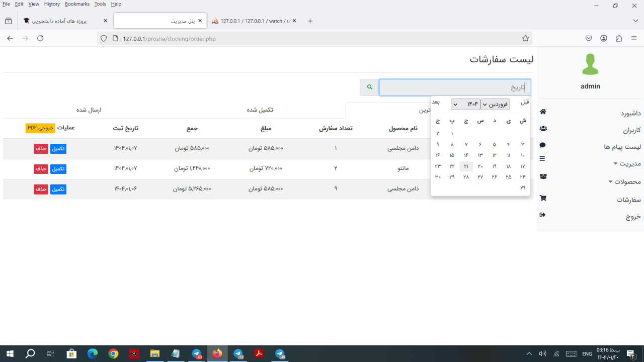Click the home icon beside داشبورد
The image size is (644, 362).
tap(543, 112)
